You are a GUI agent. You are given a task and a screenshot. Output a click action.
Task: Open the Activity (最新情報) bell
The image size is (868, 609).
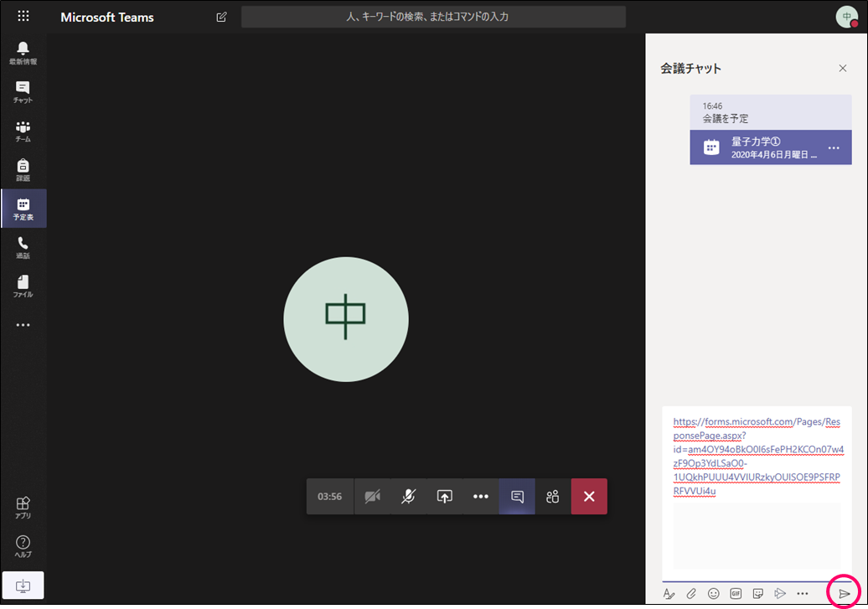pyautogui.click(x=23, y=53)
